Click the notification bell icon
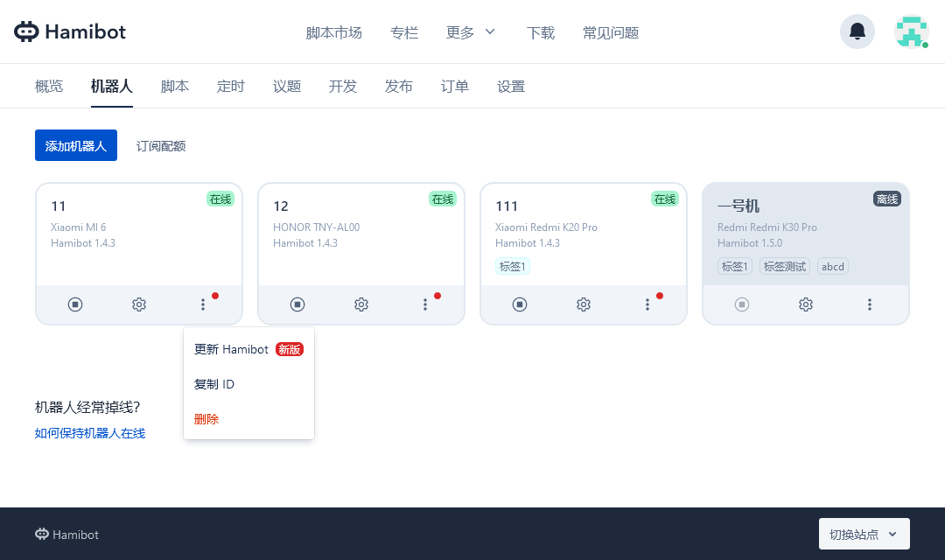 click(x=857, y=32)
